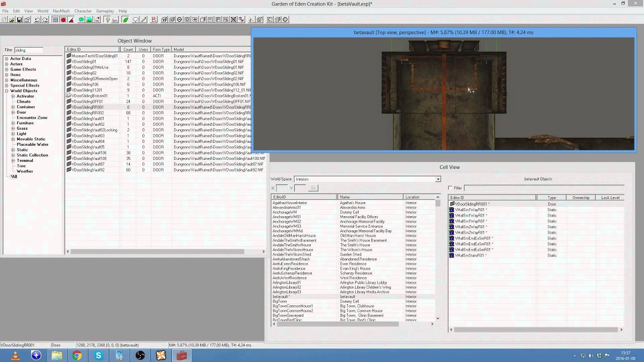Click the green sphere toolbar icon
644x362 pixels.
[x=81, y=20]
